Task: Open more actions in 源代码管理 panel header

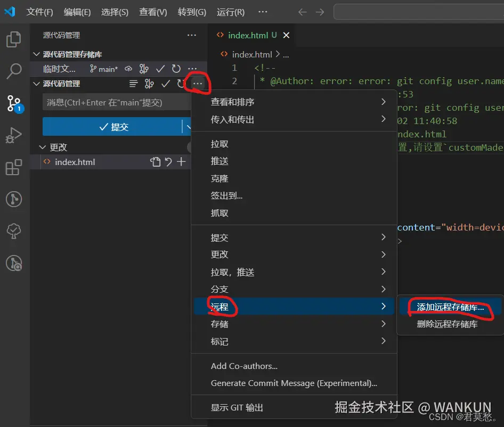Action: pos(192,35)
